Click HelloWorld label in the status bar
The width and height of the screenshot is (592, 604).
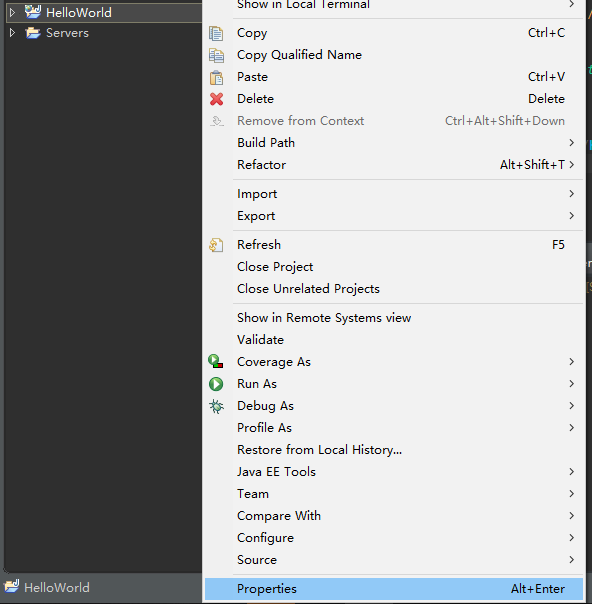coord(57,587)
